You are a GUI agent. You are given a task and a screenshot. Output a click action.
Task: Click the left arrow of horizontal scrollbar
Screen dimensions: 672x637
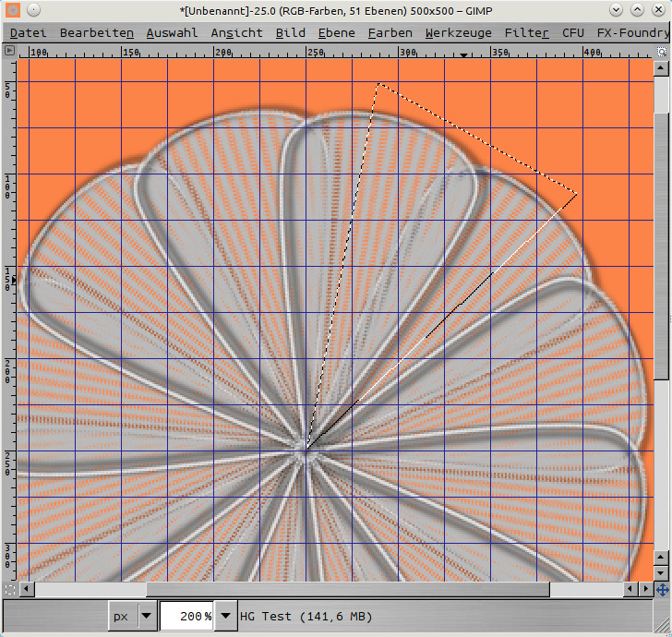click(x=27, y=589)
